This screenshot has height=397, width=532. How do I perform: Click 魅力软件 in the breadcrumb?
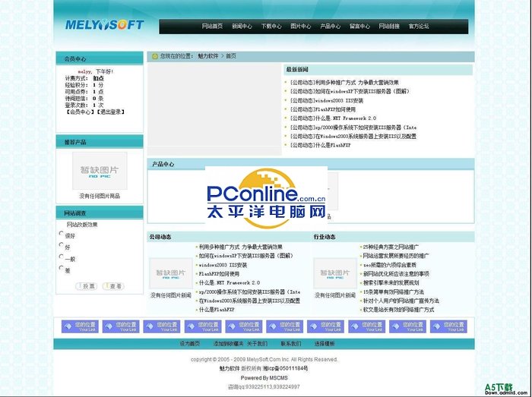coord(208,56)
